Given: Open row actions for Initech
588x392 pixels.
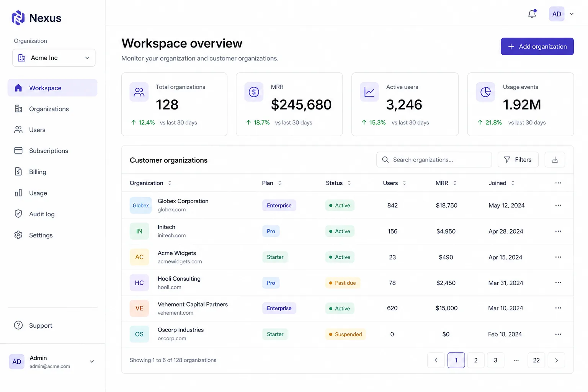Looking at the screenshot, I should click(x=558, y=231).
